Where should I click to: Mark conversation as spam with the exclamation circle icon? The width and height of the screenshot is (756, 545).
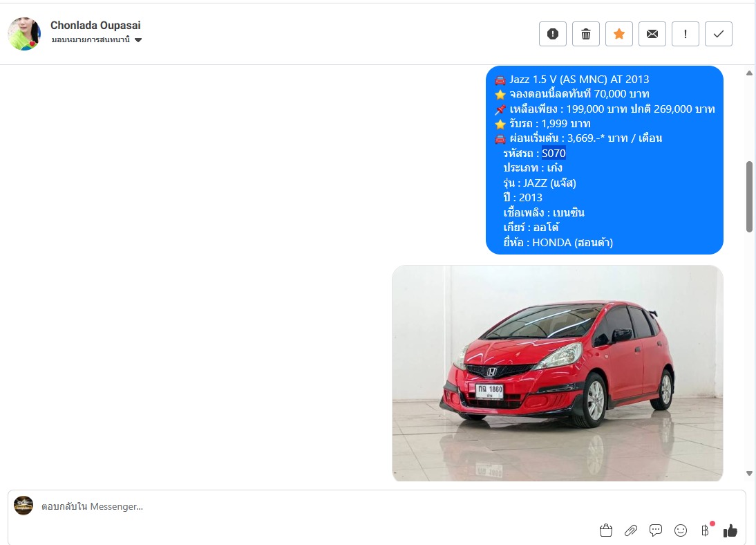553,34
